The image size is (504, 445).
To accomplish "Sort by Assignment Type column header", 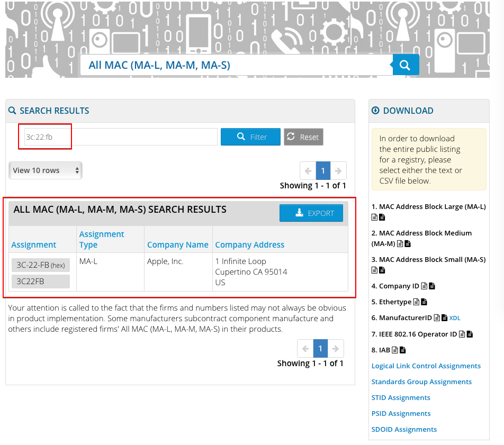I will (x=102, y=239).
